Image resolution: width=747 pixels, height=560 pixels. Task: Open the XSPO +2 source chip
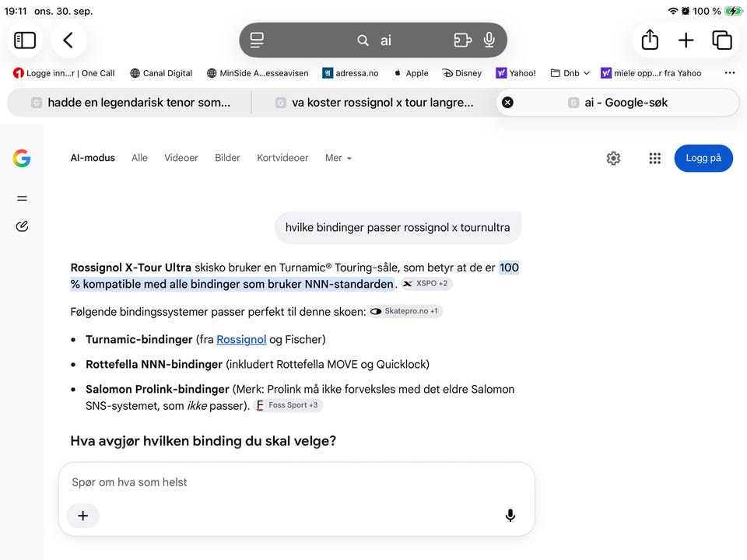[x=426, y=284]
